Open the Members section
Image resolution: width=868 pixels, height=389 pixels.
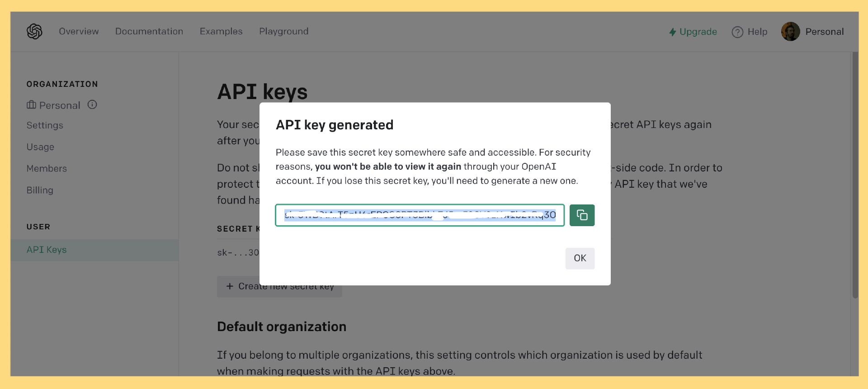point(47,169)
